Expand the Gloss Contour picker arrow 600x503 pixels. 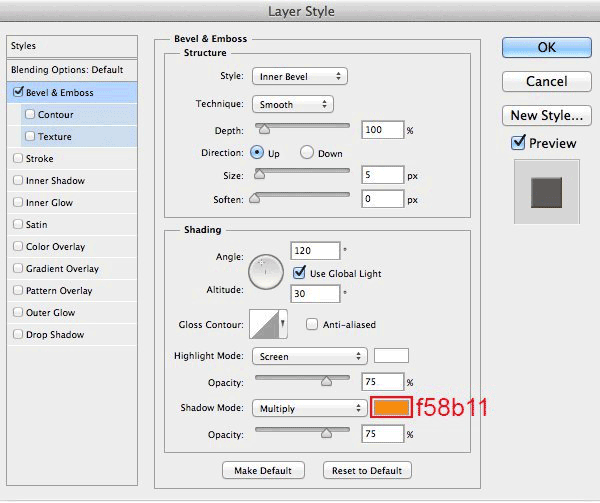point(283,324)
